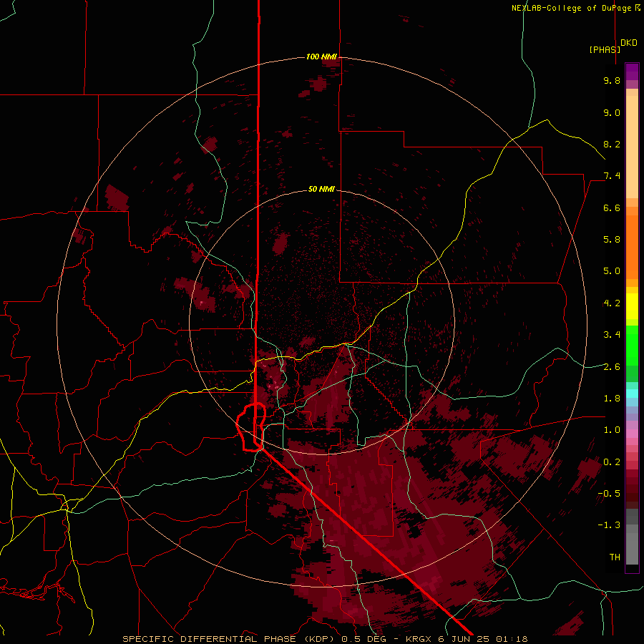Click the 7.4 scale label

[x=612, y=176]
